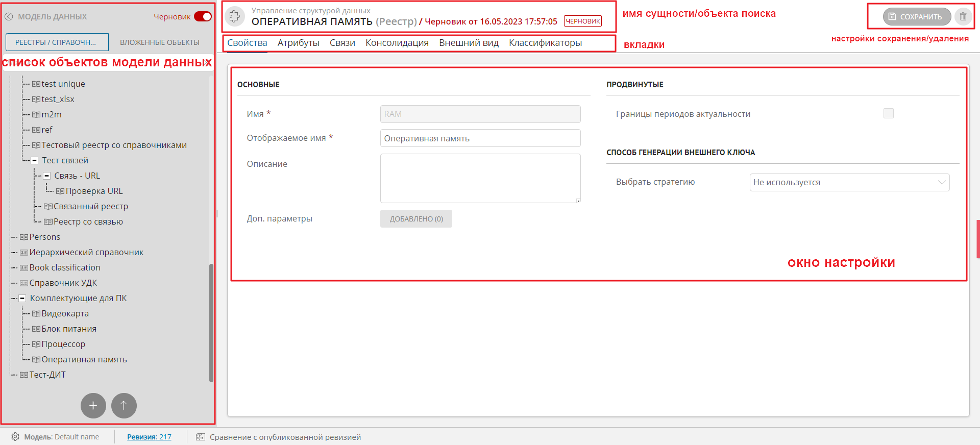
Task: Open the Ревизия: 217 link
Action: coord(149,437)
